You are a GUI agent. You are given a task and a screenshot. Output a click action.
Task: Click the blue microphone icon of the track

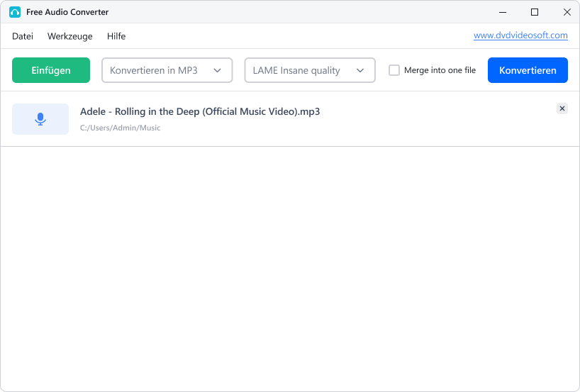click(40, 119)
